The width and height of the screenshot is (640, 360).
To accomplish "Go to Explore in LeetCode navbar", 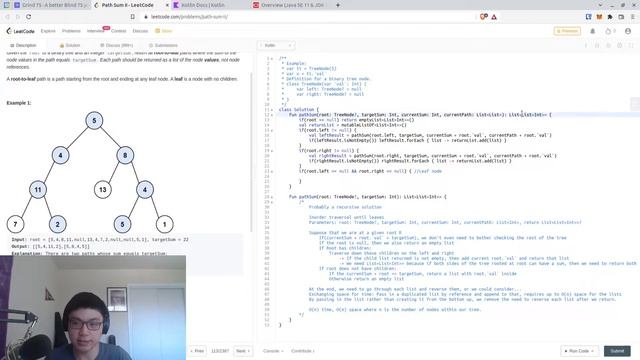I will tap(48, 31).
